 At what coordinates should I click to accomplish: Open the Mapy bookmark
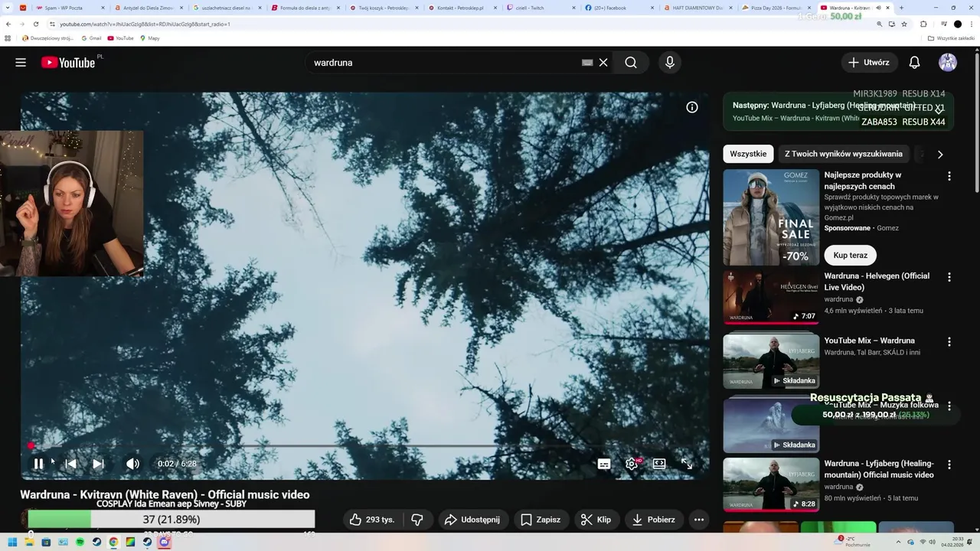click(150, 37)
